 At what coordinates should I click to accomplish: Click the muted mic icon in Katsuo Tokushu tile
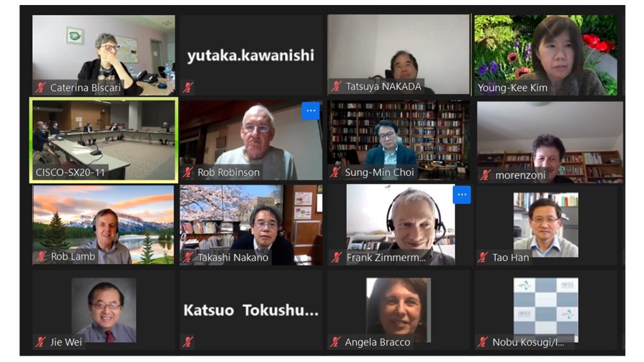(x=187, y=342)
